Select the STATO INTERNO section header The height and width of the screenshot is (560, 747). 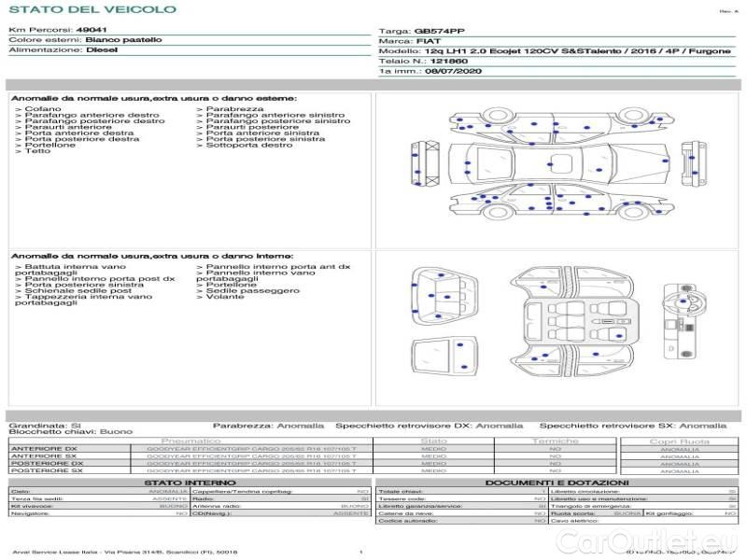click(x=190, y=483)
